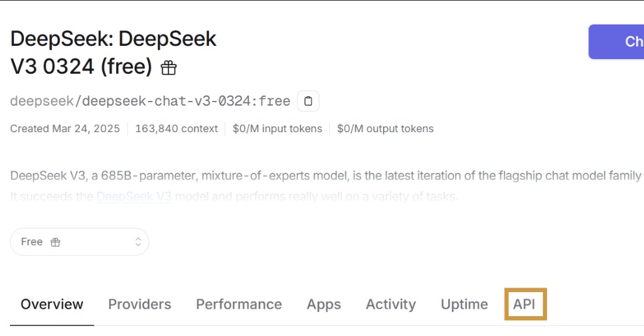Open the Free variant dropdown

pos(79,242)
